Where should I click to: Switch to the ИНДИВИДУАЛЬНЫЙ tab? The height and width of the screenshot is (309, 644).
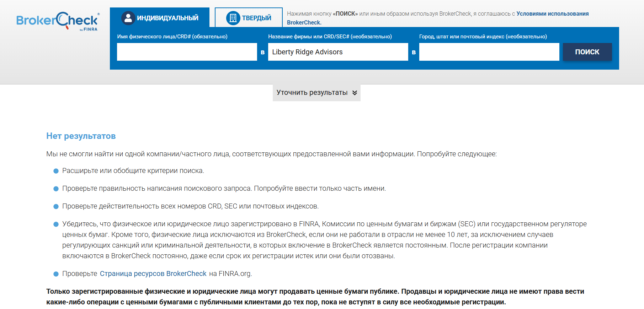click(160, 17)
